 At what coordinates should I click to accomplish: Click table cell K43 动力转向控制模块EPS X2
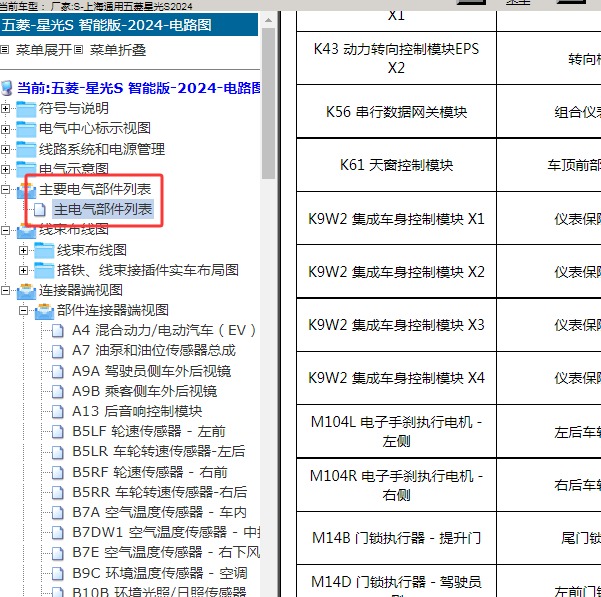pos(396,58)
